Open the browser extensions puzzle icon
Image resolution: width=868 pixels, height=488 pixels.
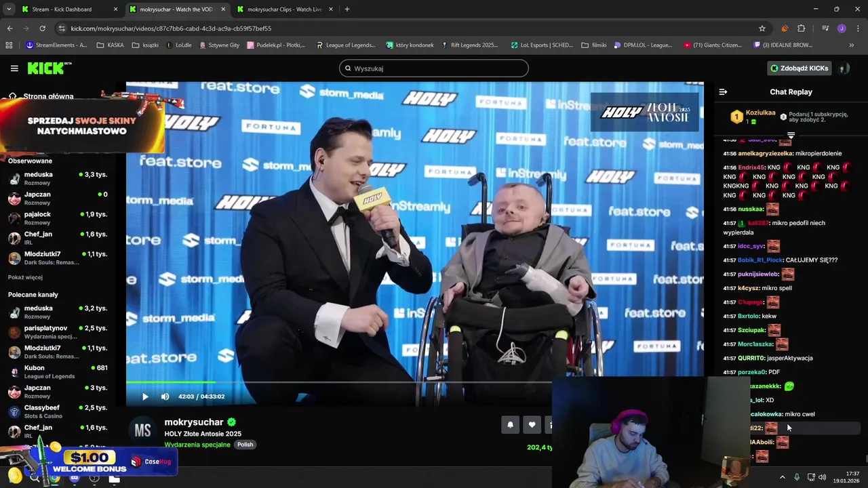click(x=801, y=28)
